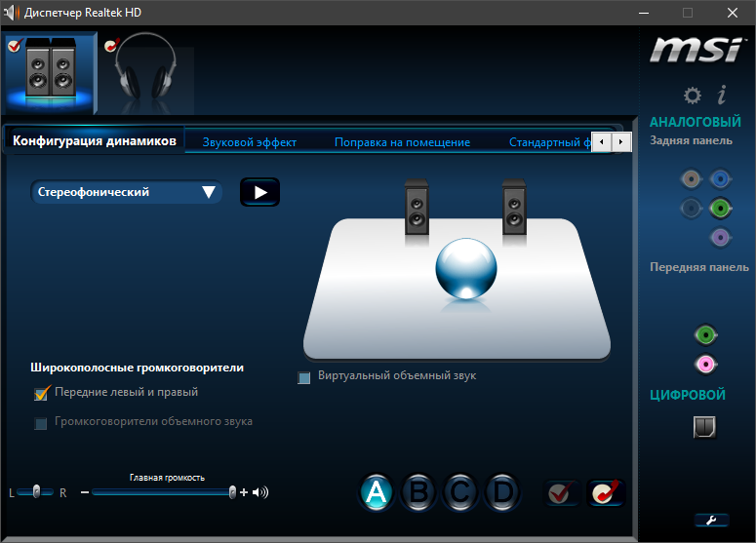The image size is (756, 543).
Task: Click the Широкополосные громкоговорители heading
Action: pos(137,368)
